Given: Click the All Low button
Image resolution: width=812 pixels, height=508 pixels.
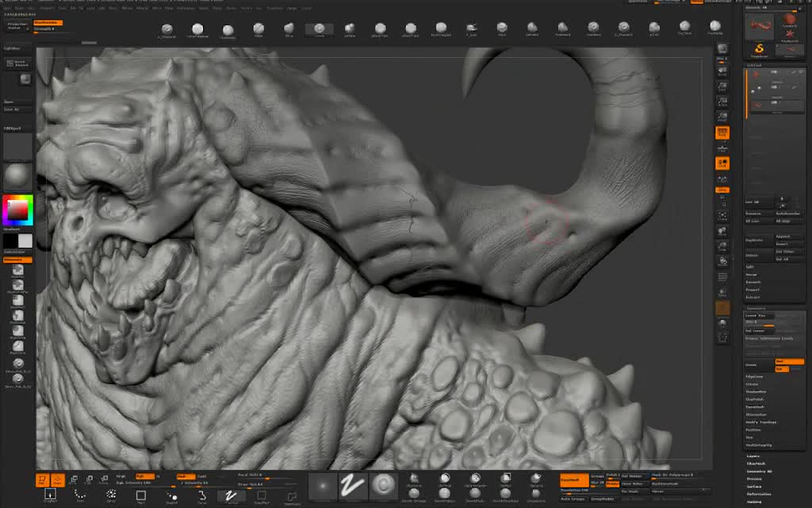Looking at the screenshot, I should 759,221.
